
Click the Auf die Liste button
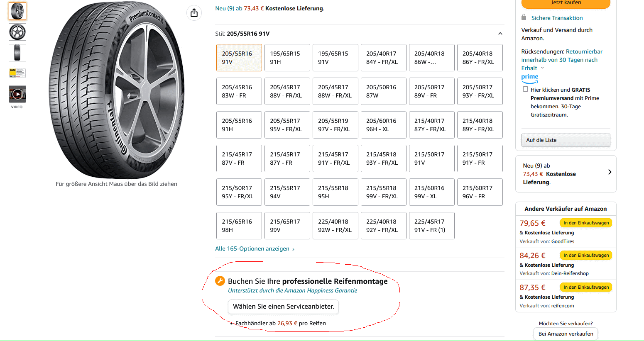[566, 140]
